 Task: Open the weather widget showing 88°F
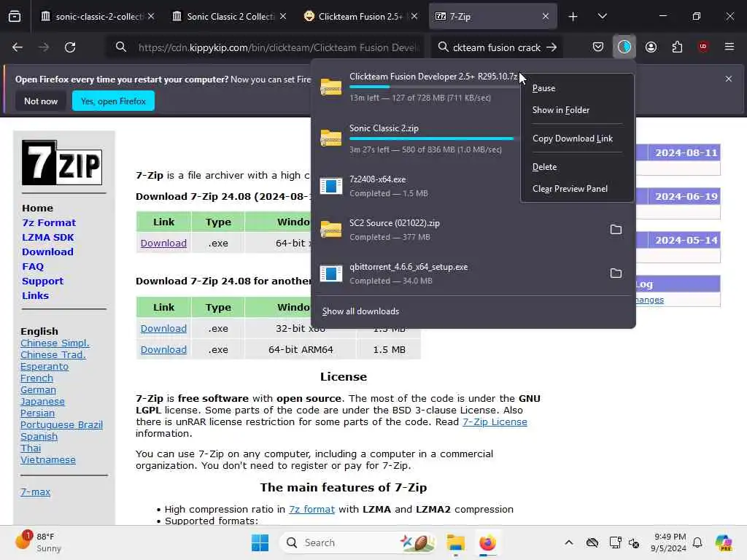38,542
